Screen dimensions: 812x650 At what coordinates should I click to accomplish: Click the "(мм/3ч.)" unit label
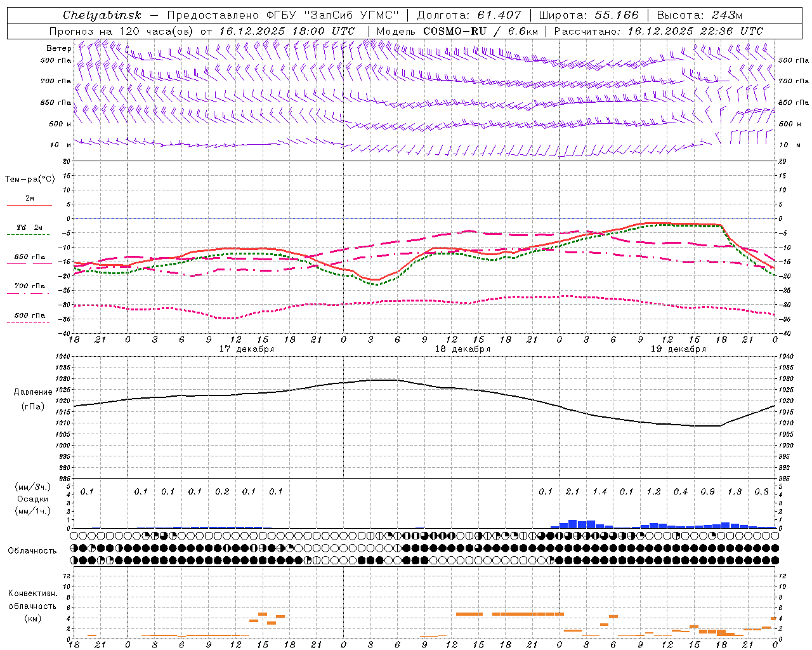(32, 487)
